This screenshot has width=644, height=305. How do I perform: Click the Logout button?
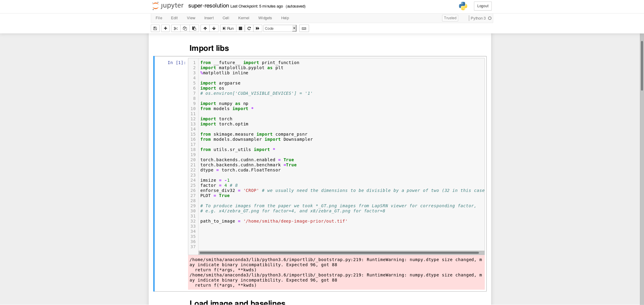pyautogui.click(x=483, y=6)
